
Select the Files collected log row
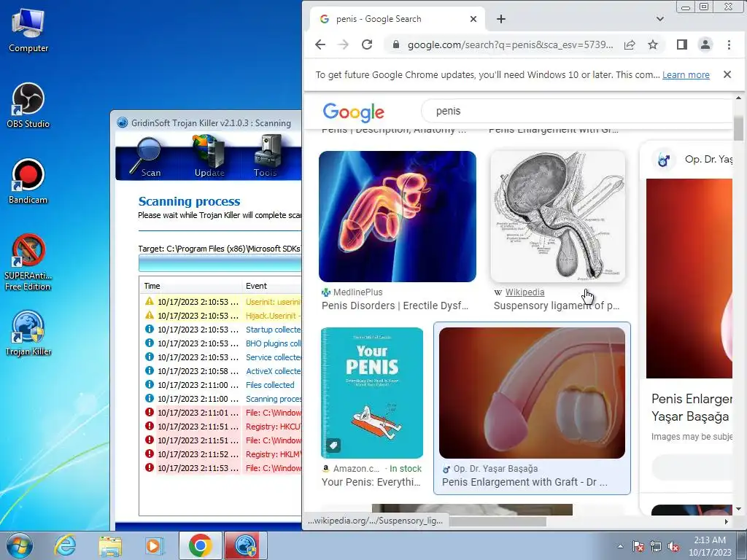[x=221, y=384]
